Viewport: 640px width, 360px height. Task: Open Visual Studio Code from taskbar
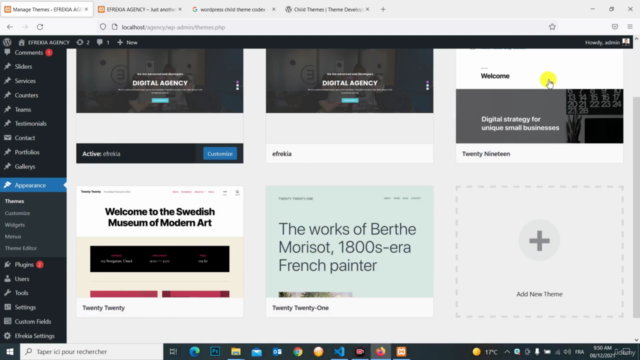click(x=339, y=351)
